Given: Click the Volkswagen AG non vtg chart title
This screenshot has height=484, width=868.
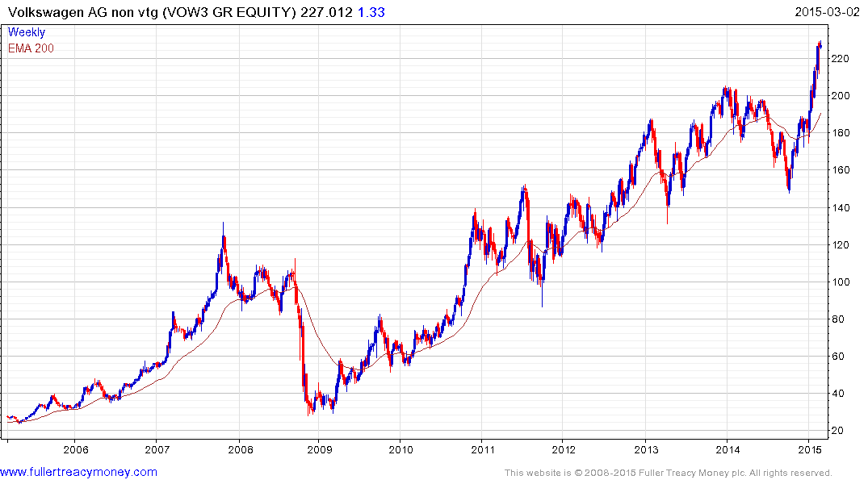Looking at the screenshot, I should click(152, 12).
